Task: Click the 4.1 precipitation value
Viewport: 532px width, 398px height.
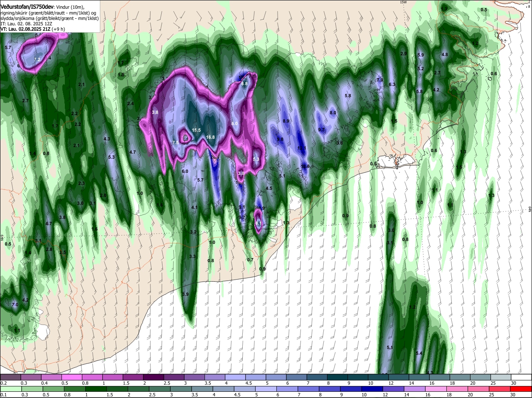Action: [x=195, y=207]
